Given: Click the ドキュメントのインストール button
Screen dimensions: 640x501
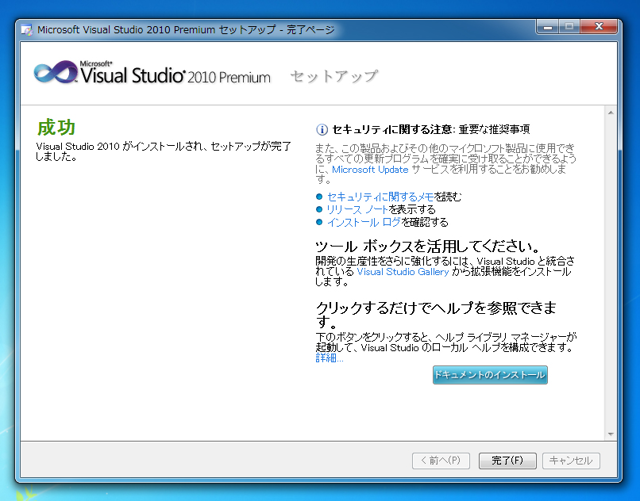Looking at the screenshot, I should coord(490,375).
